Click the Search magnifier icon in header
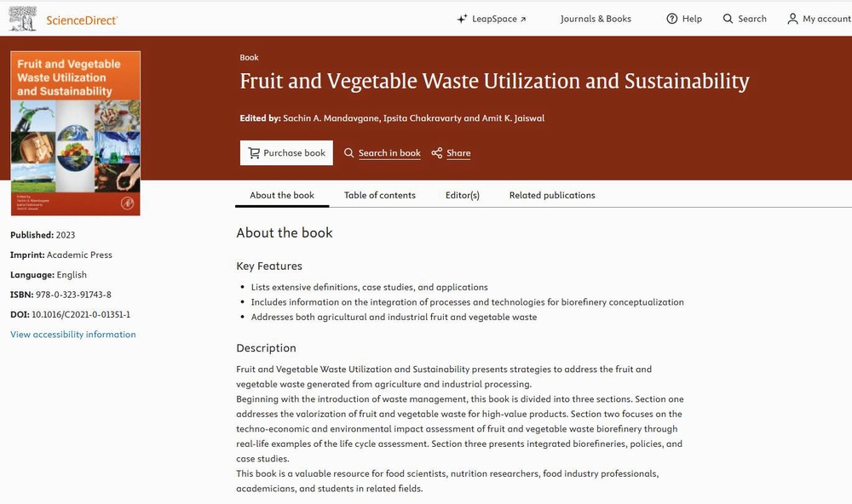Viewport: 852px width, 504px height. (x=728, y=19)
